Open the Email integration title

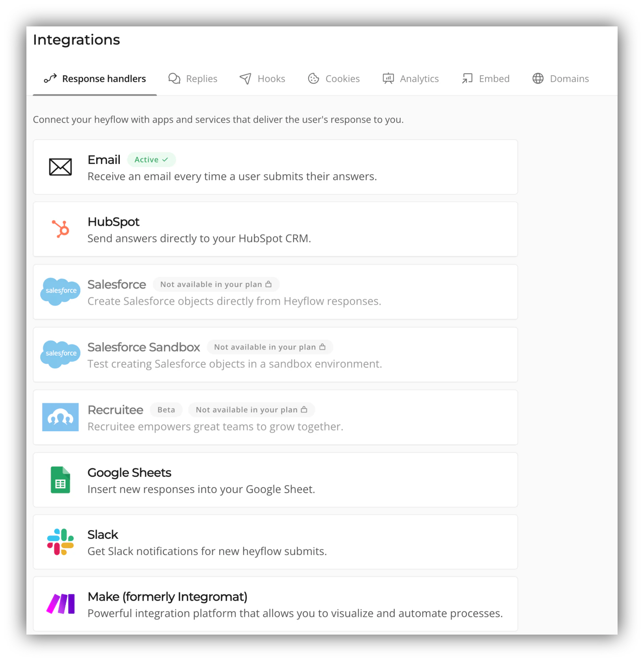[x=104, y=160]
